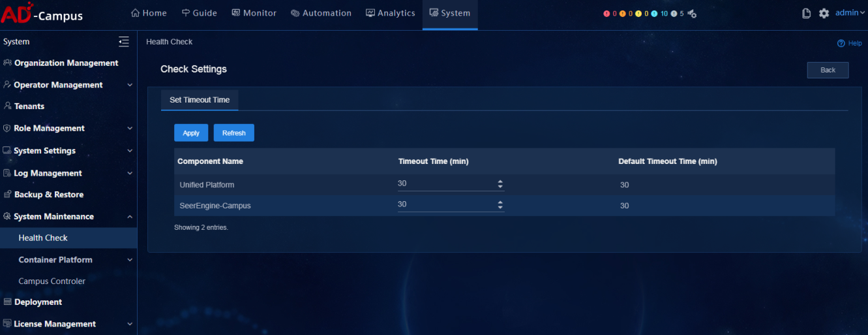The height and width of the screenshot is (335, 868).
Task: Click the Tenants person icon
Action: point(7,106)
